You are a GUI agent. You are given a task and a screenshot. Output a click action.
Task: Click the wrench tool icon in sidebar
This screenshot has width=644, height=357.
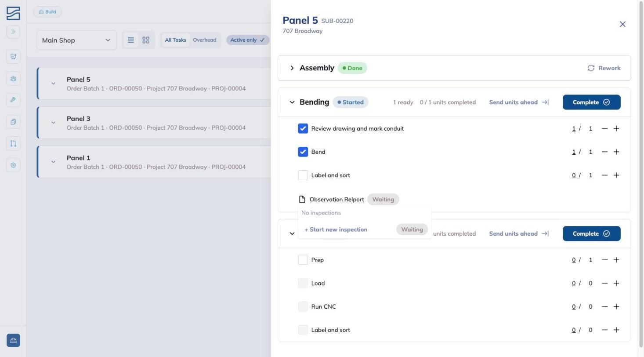(x=13, y=100)
